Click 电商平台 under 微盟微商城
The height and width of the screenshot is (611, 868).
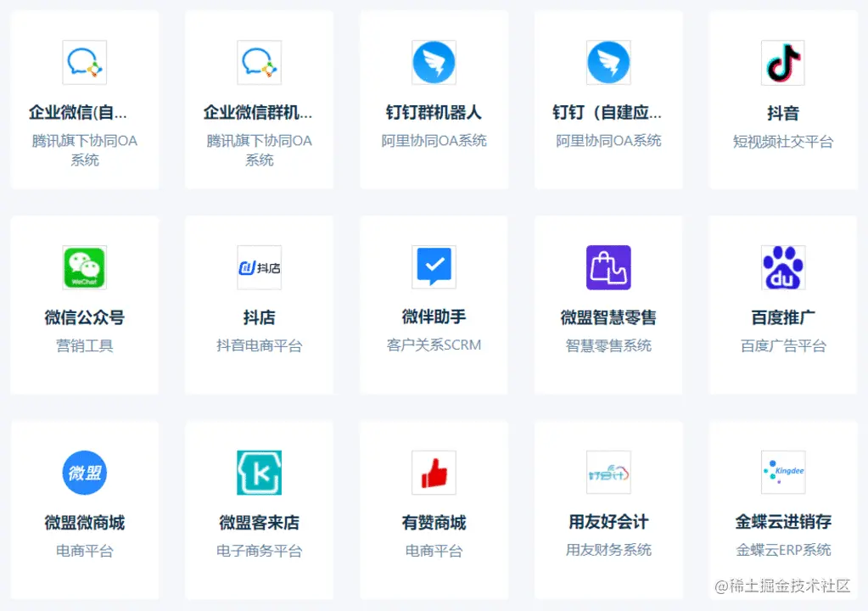click(x=84, y=551)
